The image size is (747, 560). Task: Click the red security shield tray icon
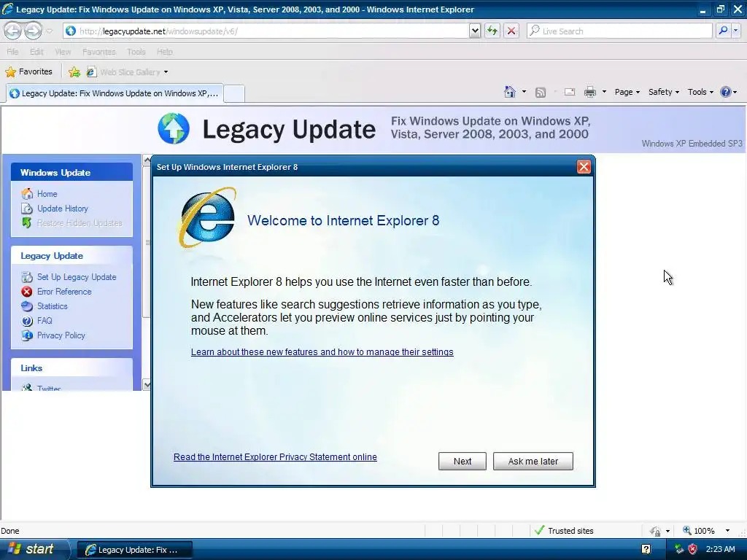pos(693,549)
